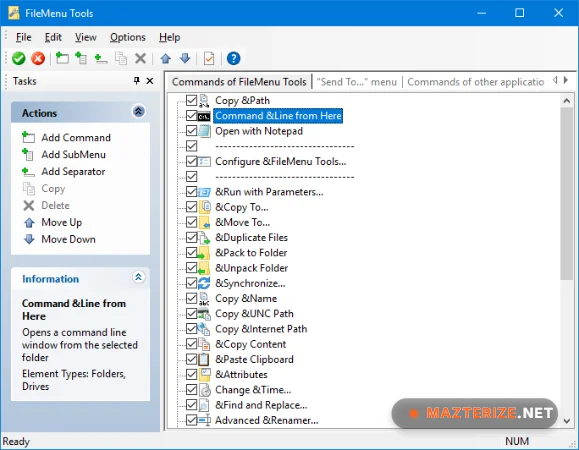This screenshot has width=579, height=450.
Task: Click the Copy toolbar icon
Action: click(121, 58)
